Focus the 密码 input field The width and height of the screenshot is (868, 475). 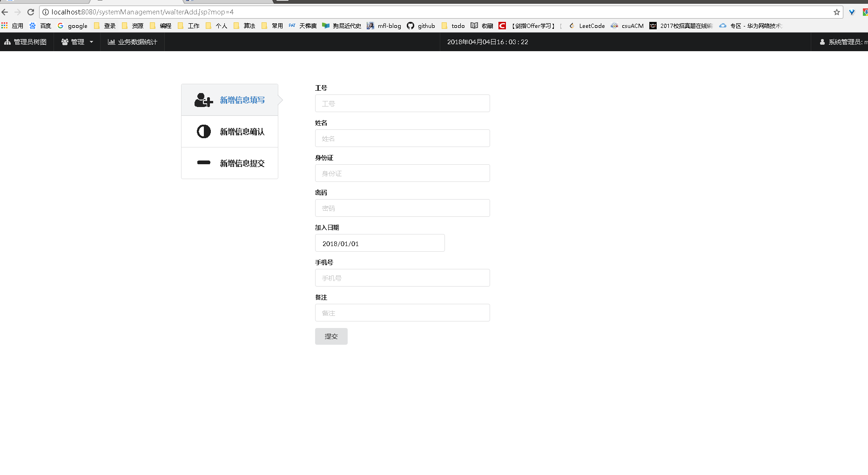[403, 208]
